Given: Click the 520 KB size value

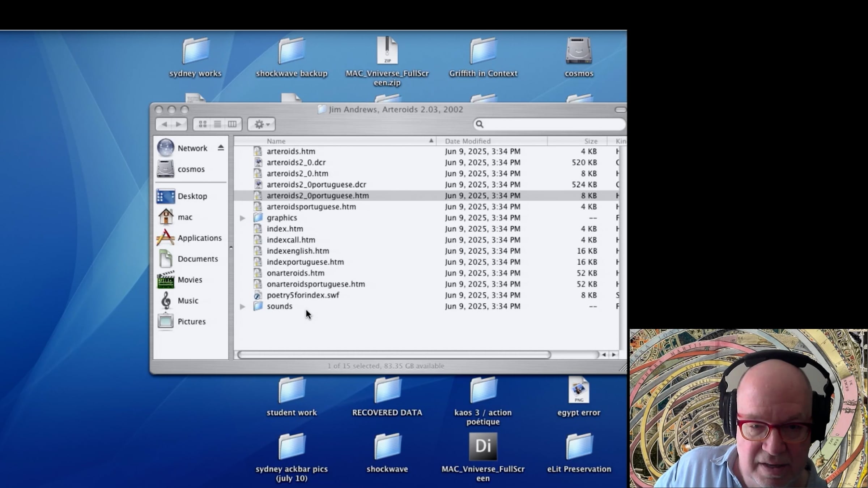Looking at the screenshot, I should [584, 163].
